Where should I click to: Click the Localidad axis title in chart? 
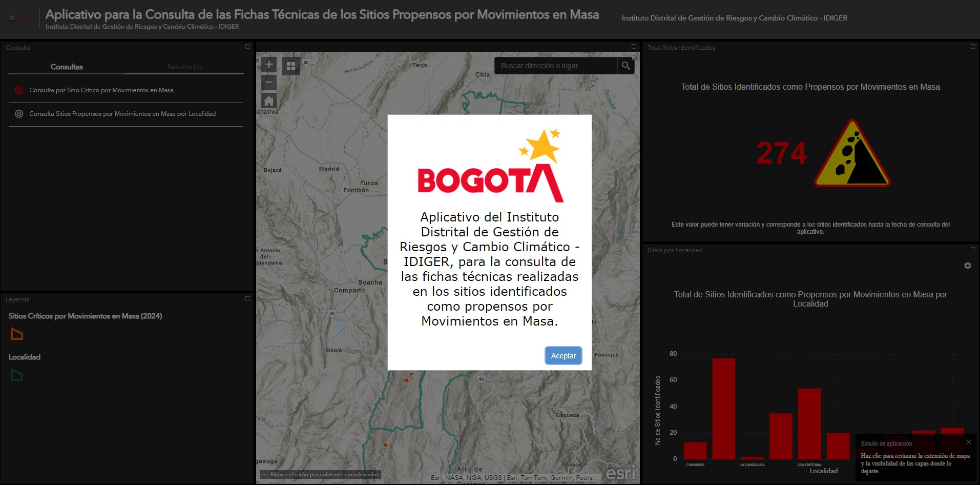pos(824,471)
